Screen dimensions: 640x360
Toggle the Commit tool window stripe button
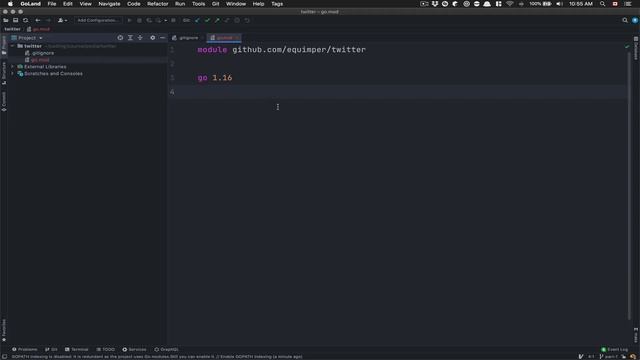pos(4,101)
